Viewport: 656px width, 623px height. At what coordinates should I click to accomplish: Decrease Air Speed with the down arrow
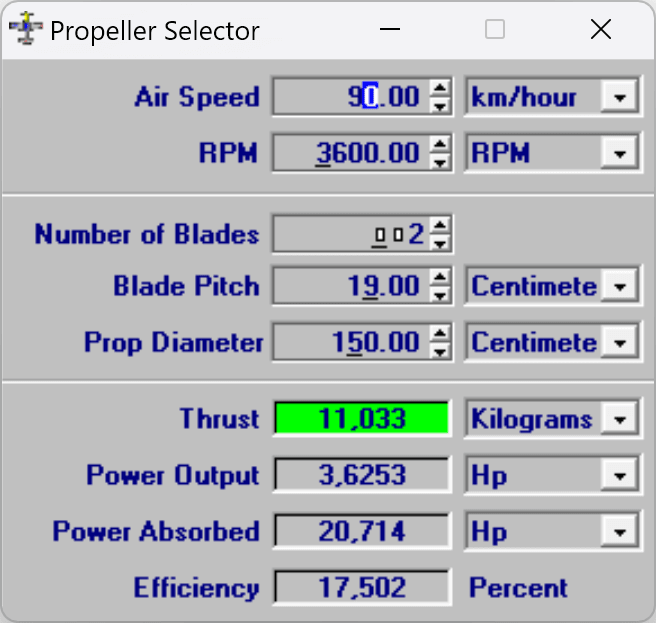click(440, 105)
